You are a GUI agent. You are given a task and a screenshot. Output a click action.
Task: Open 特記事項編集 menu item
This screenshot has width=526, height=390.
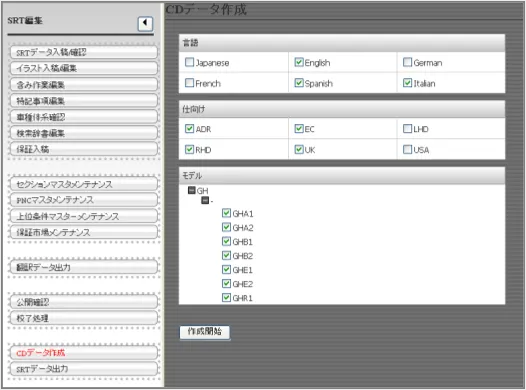84,101
